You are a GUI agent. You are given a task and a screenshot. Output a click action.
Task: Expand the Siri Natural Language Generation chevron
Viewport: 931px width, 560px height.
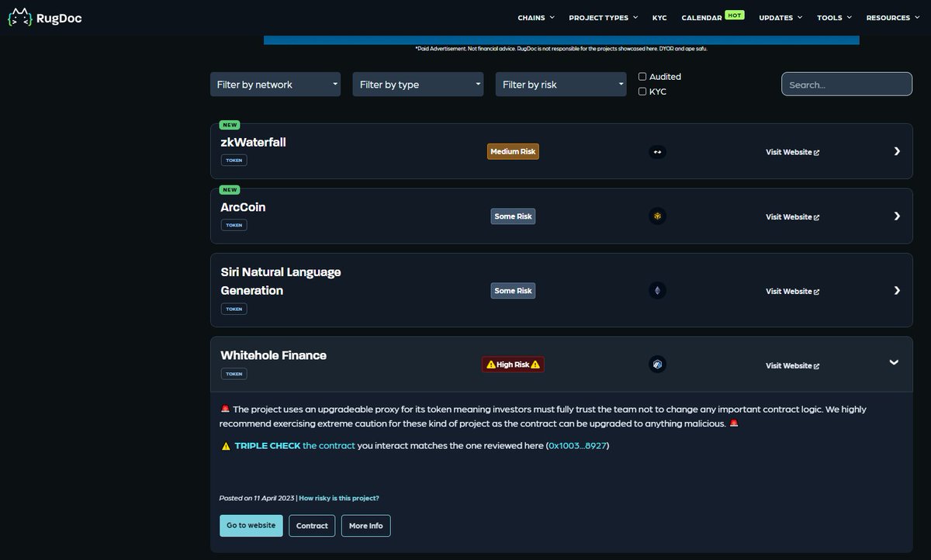click(897, 291)
